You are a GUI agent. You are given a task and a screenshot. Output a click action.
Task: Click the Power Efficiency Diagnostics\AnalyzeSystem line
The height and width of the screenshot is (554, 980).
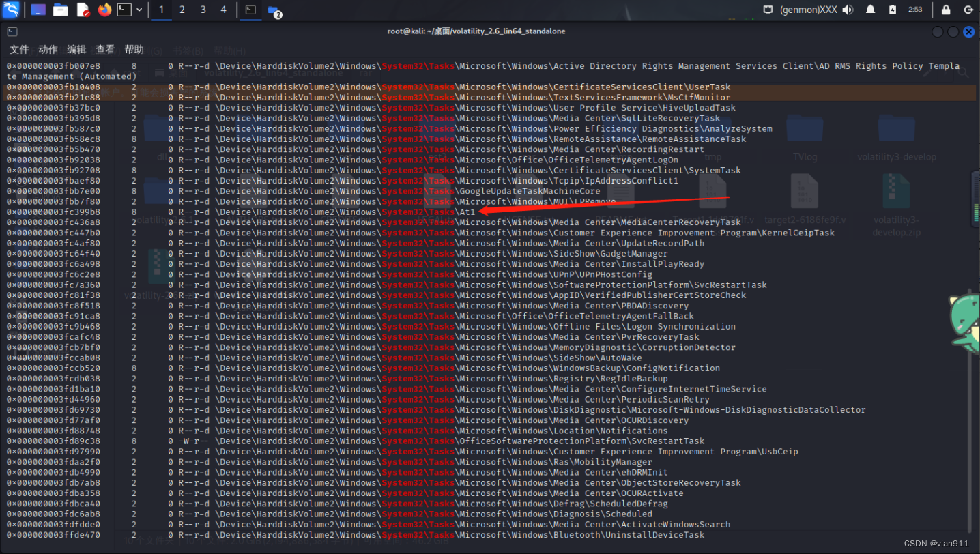(390, 128)
